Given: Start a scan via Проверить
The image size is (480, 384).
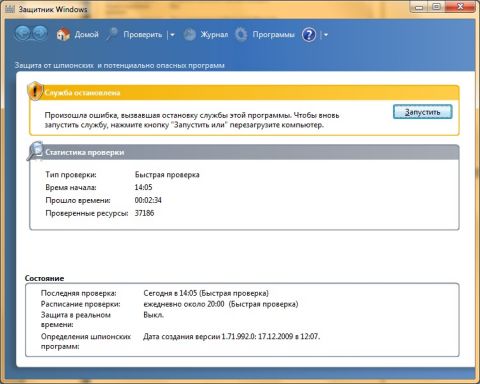Looking at the screenshot, I should (143, 35).
